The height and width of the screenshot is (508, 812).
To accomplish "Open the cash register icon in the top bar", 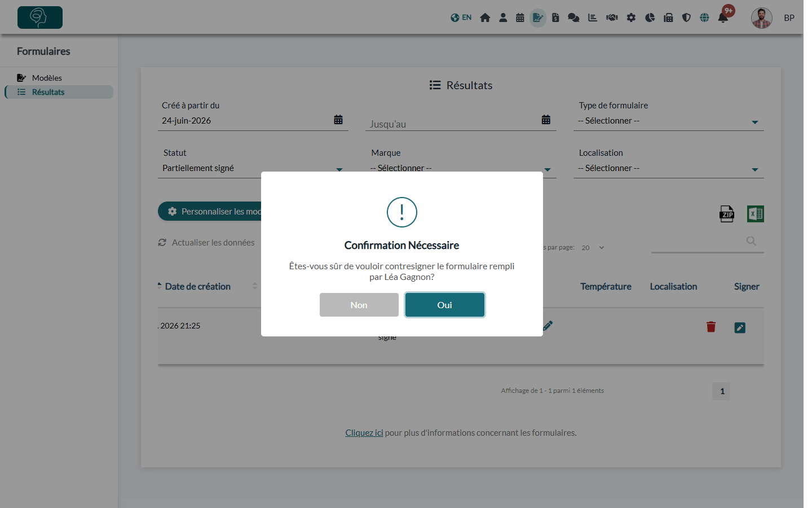I will pos(668,17).
